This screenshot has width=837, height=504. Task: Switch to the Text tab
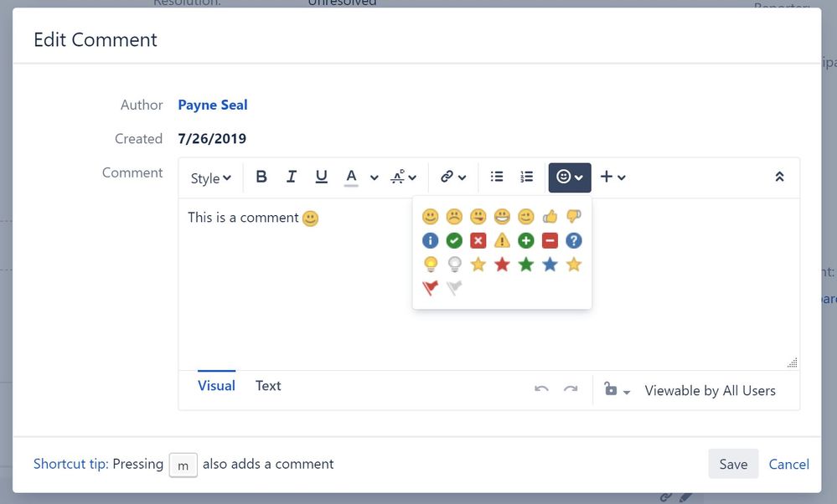tap(267, 385)
